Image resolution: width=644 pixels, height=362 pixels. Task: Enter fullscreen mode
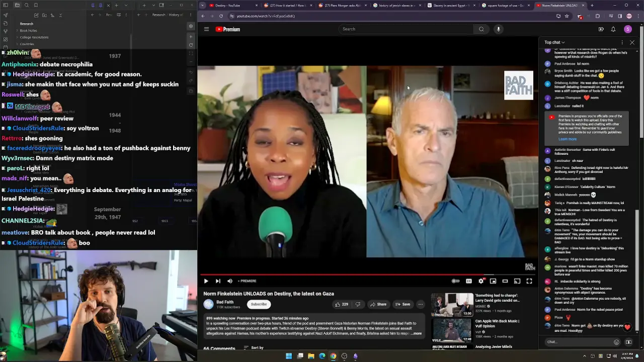coord(529,281)
